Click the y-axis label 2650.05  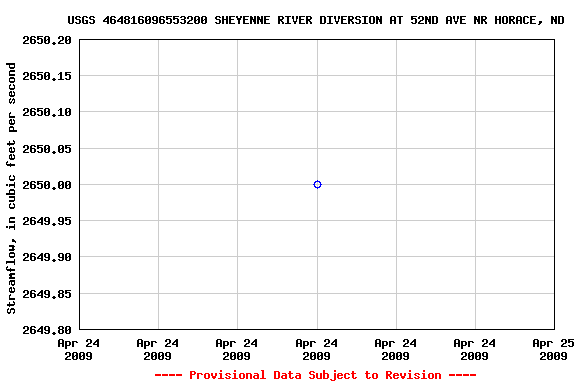coord(47,149)
